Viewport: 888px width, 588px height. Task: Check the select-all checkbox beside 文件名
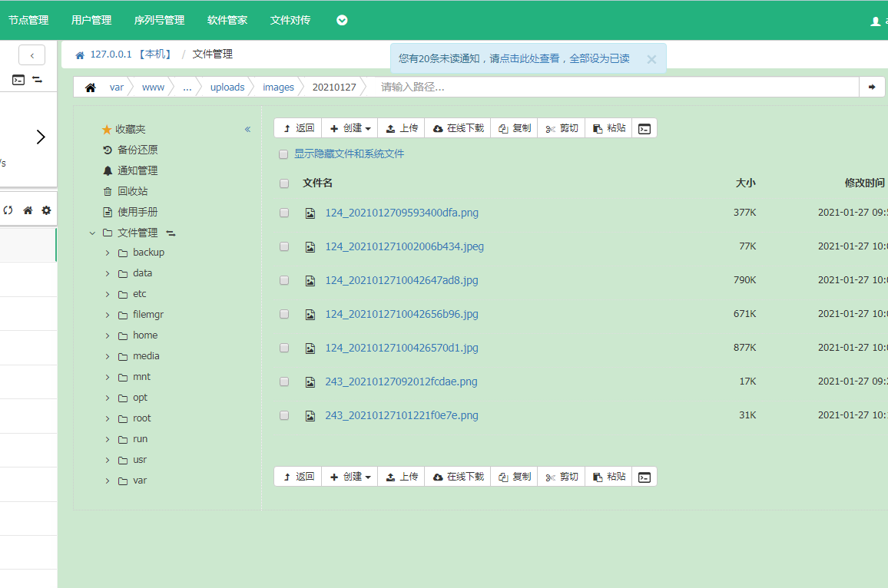[284, 183]
